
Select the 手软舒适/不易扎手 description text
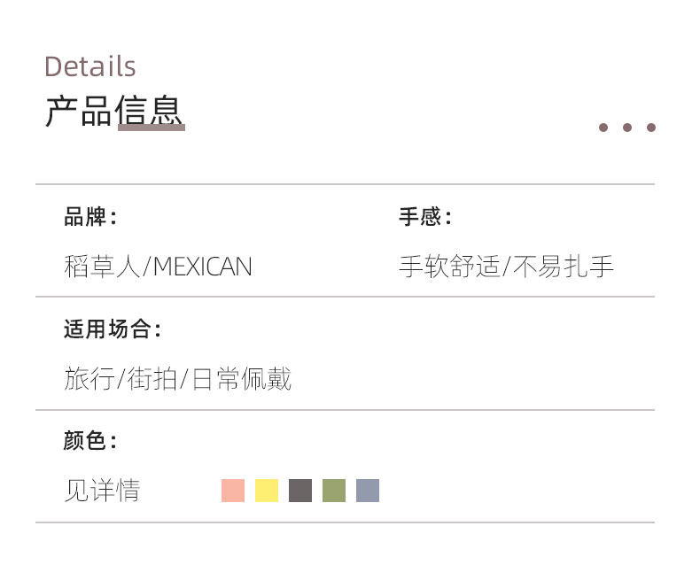pos(506,267)
